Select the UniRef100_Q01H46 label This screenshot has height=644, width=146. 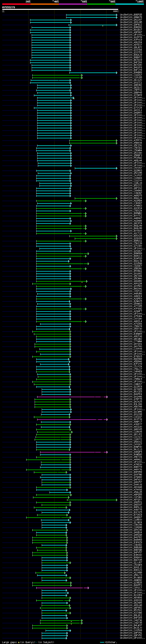(x=131, y=397)
